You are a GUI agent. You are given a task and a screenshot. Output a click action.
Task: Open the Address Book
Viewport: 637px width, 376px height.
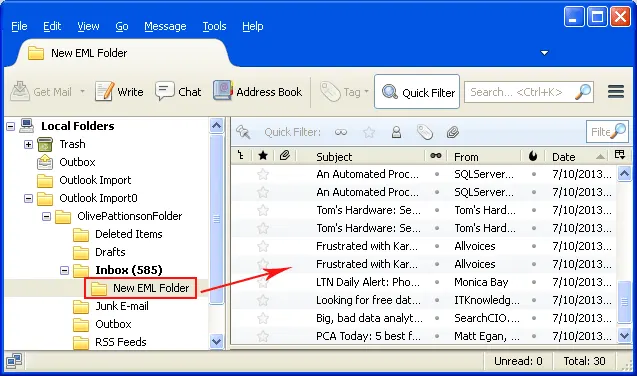[258, 92]
